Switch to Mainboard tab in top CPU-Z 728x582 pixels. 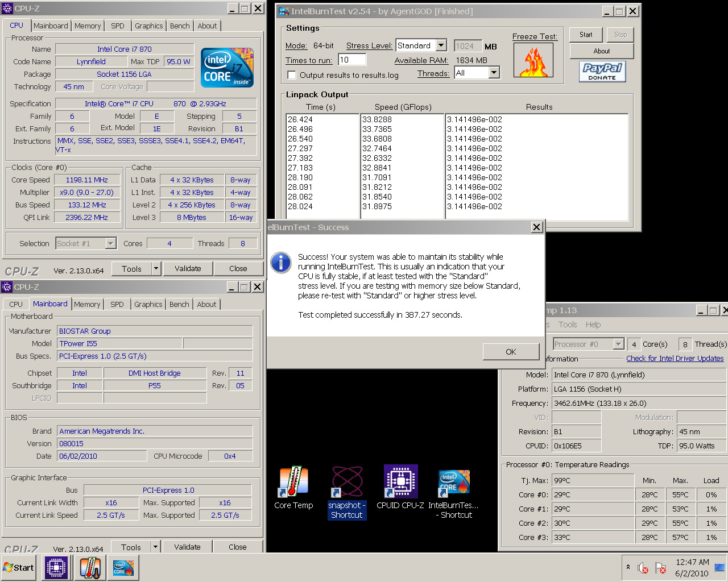51,26
